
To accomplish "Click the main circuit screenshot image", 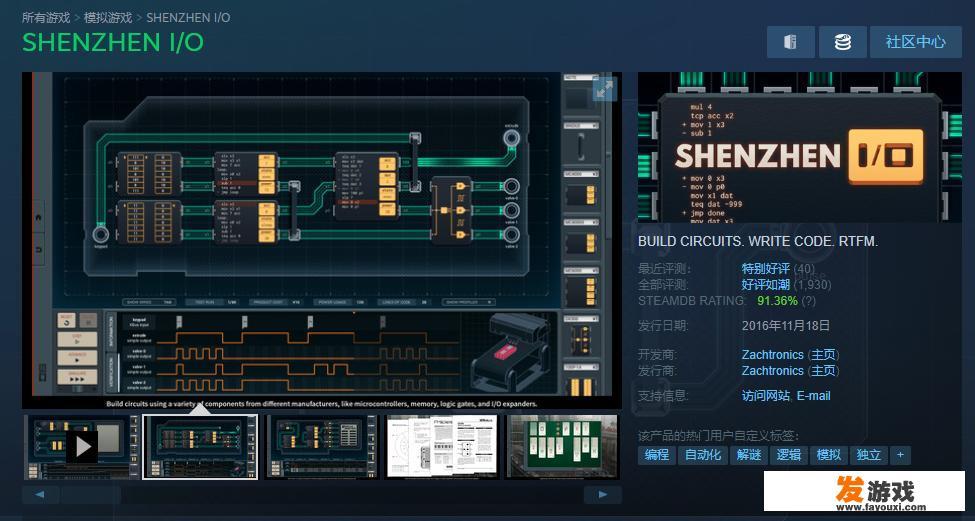I will pos(321,240).
